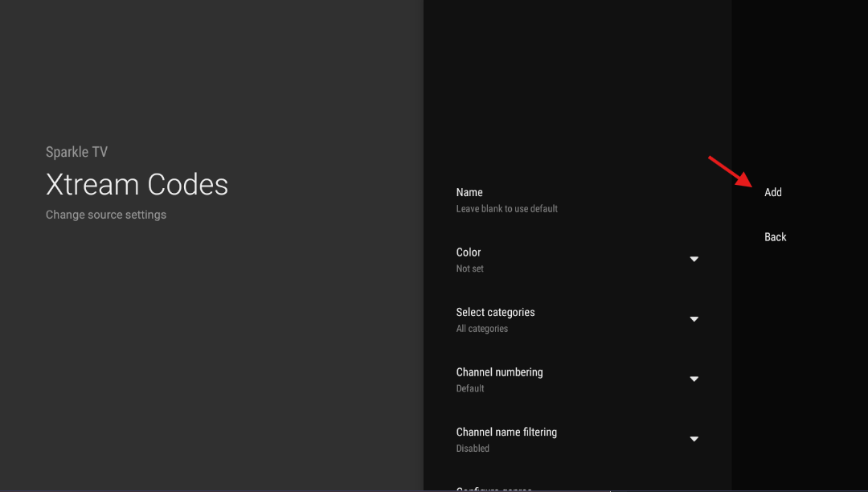The height and width of the screenshot is (492, 868).
Task: Click the Color setting label
Action: pyautogui.click(x=469, y=252)
